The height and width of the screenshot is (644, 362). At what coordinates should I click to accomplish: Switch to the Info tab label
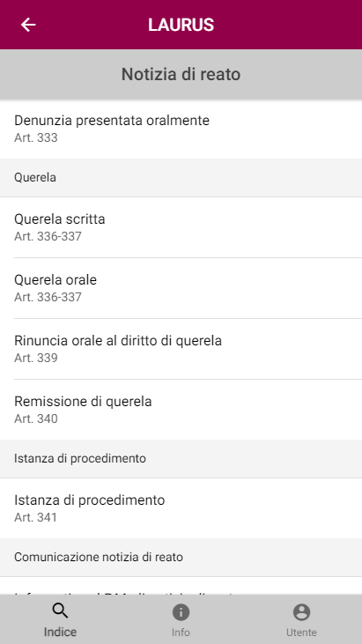(181, 632)
